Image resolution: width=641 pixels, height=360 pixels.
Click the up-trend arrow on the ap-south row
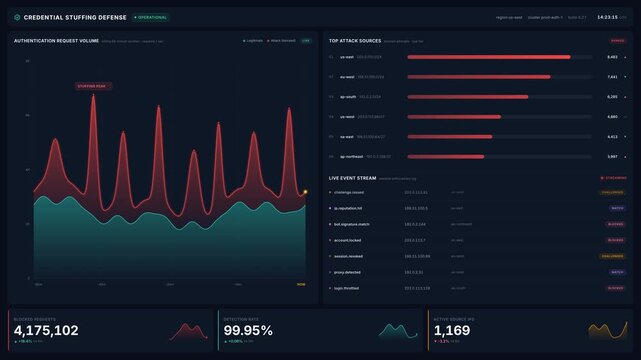625,97
